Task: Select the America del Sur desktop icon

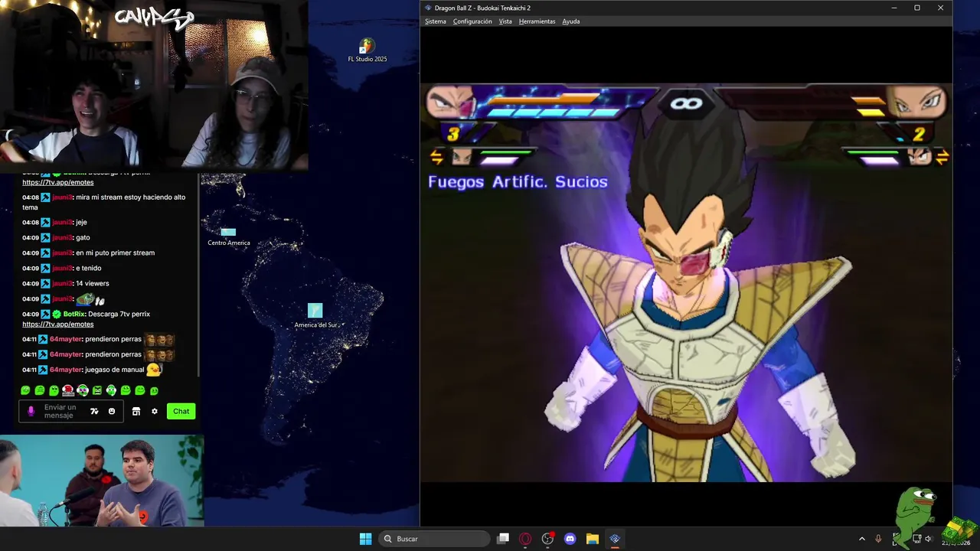Action: [x=315, y=315]
